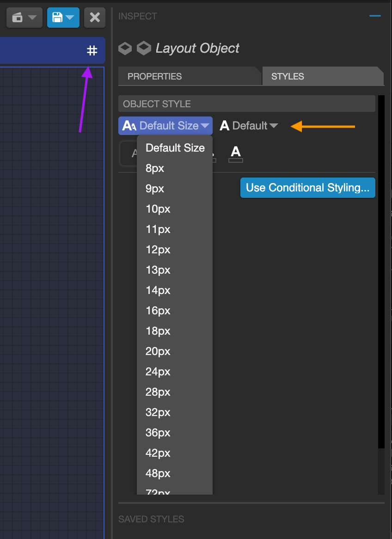Click the white X cancel icon

tap(94, 18)
